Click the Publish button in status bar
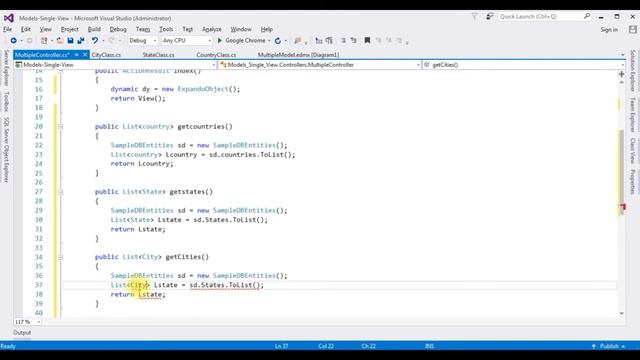 coord(609,346)
